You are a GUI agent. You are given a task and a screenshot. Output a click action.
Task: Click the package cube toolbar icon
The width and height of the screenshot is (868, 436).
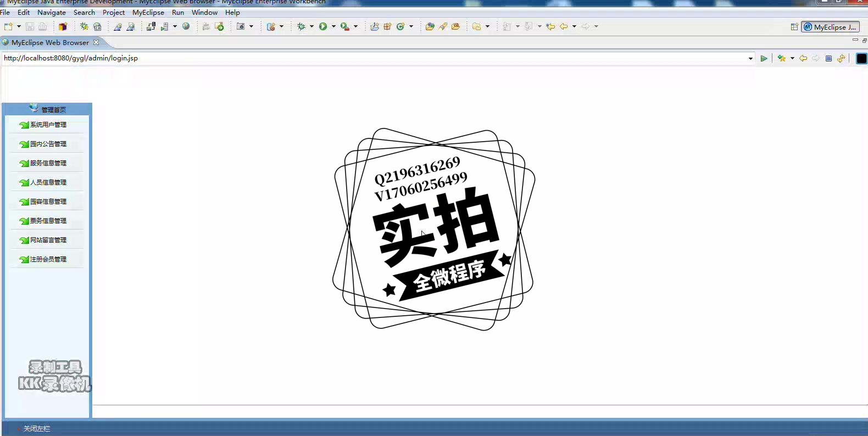point(63,26)
